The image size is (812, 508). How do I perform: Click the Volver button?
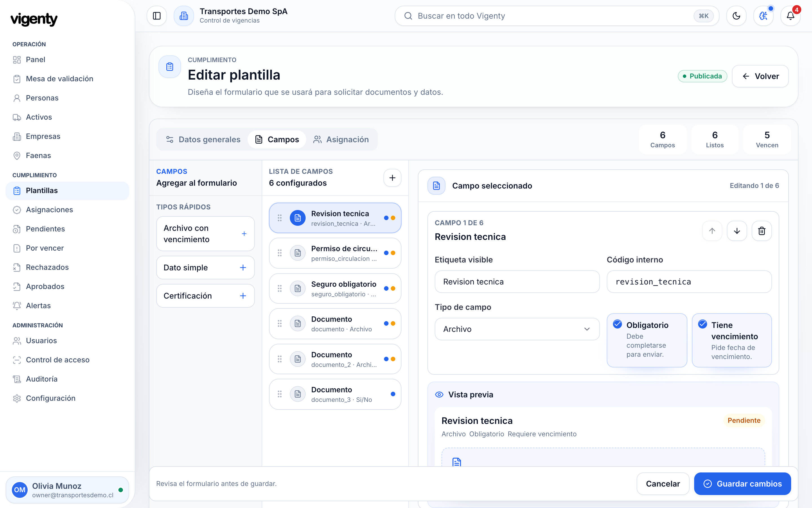[x=760, y=76]
